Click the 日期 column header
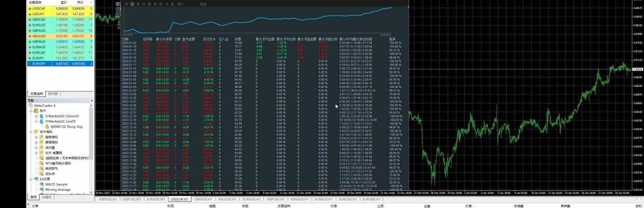This screenshot has height=208, width=644. (x=125, y=38)
